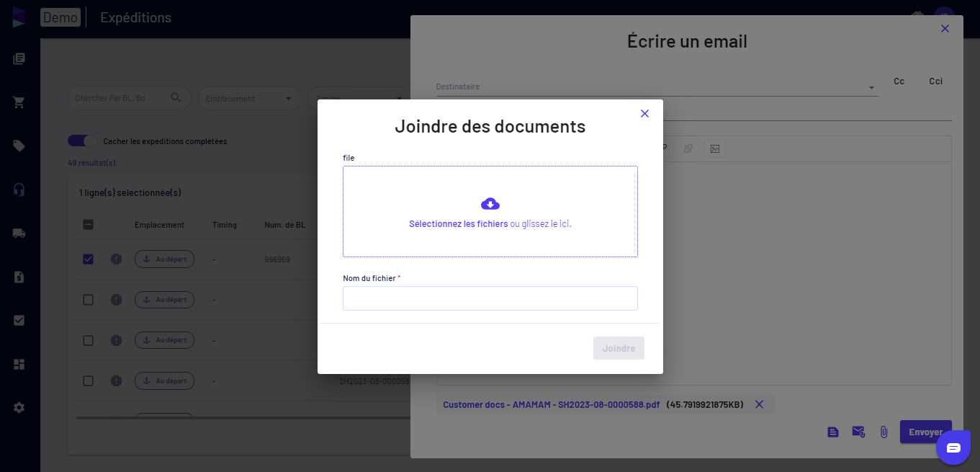Screen dimensions: 980x472
Task: Click the unlink icon in email editor toolbar
Action: coord(688,148)
